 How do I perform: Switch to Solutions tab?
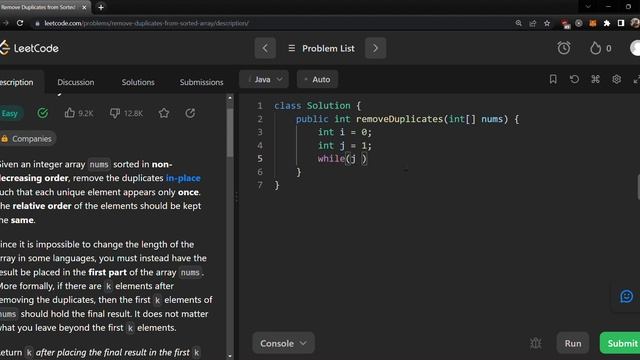coord(138,82)
